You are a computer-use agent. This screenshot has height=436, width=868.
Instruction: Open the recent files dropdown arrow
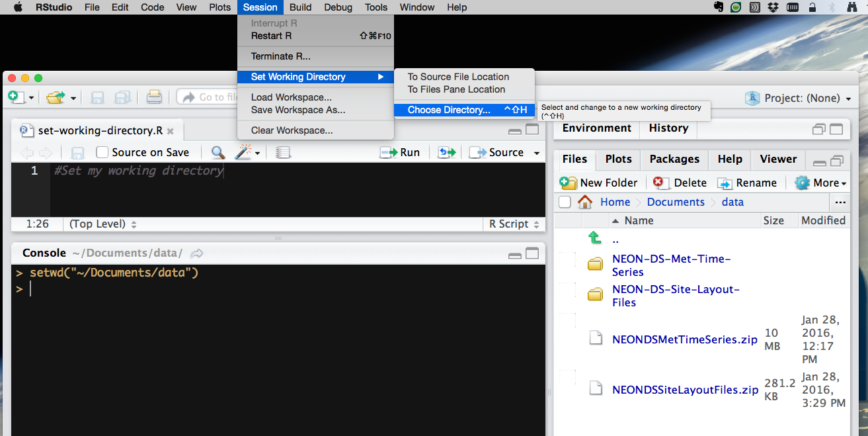tap(73, 98)
